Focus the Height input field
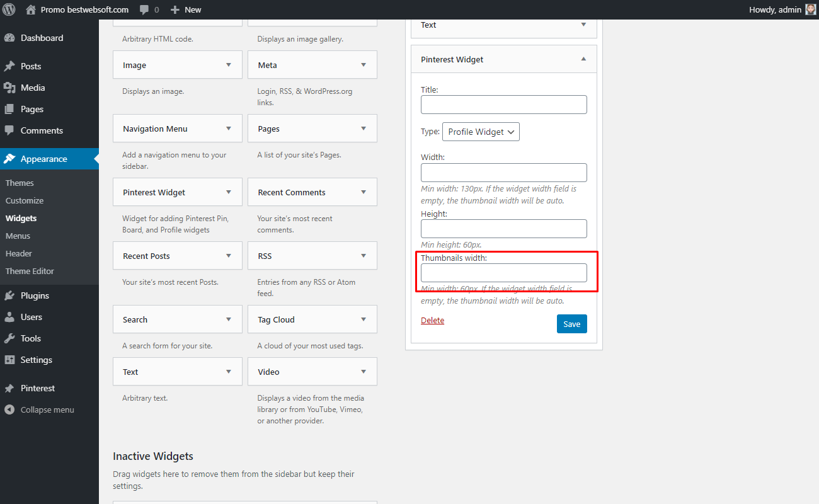The width and height of the screenshot is (819, 504). click(x=504, y=229)
